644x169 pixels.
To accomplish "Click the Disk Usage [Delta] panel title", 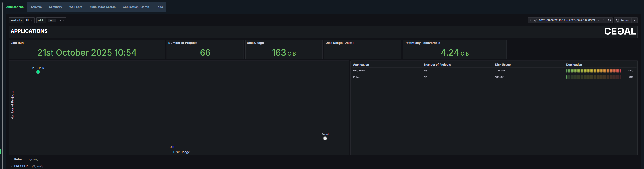I will click(x=339, y=43).
